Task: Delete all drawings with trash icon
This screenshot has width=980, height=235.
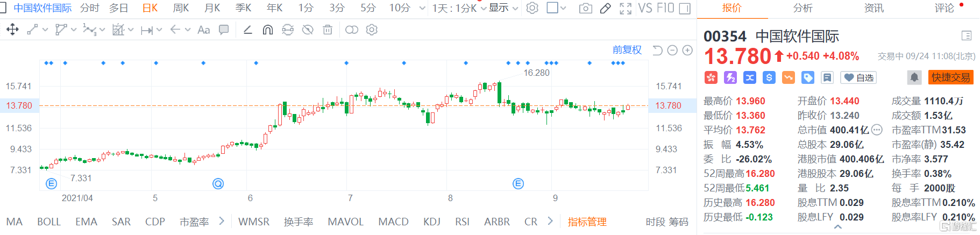Action: [x=327, y=30]
